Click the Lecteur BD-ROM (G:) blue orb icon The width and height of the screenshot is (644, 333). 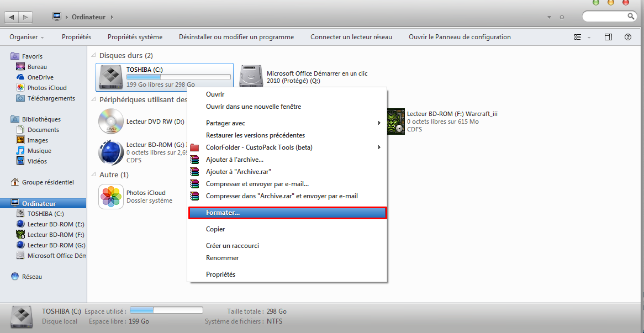[x=111, y=152]
